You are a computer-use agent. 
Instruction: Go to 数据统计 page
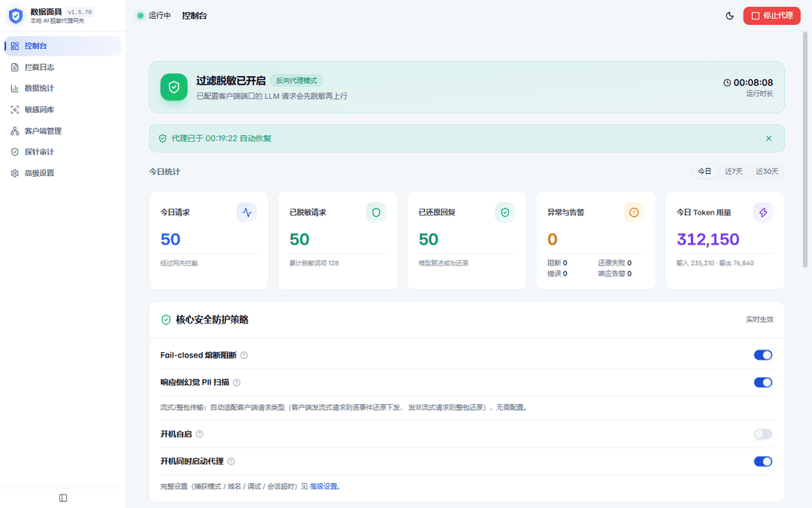click(x=63, y=88)
